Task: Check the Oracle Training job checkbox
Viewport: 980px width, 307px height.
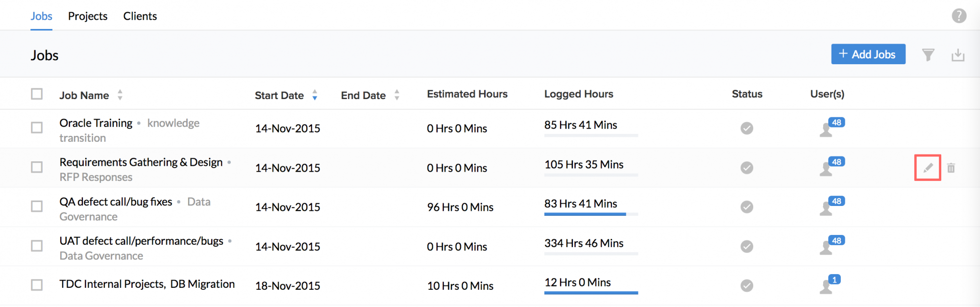Action: [37, 128]
